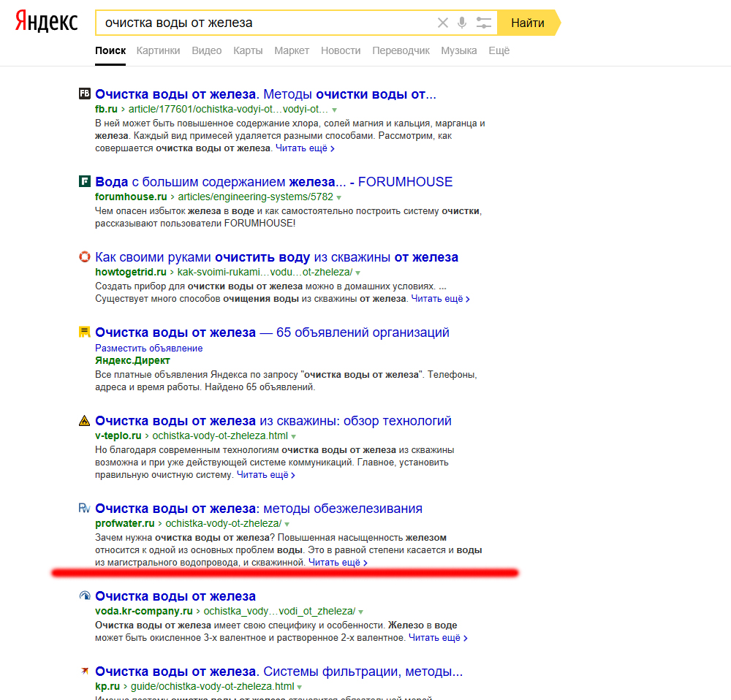
Task: Open the 'articles/engineering-systems/5782' path link
Action: [x=255, y=197]
